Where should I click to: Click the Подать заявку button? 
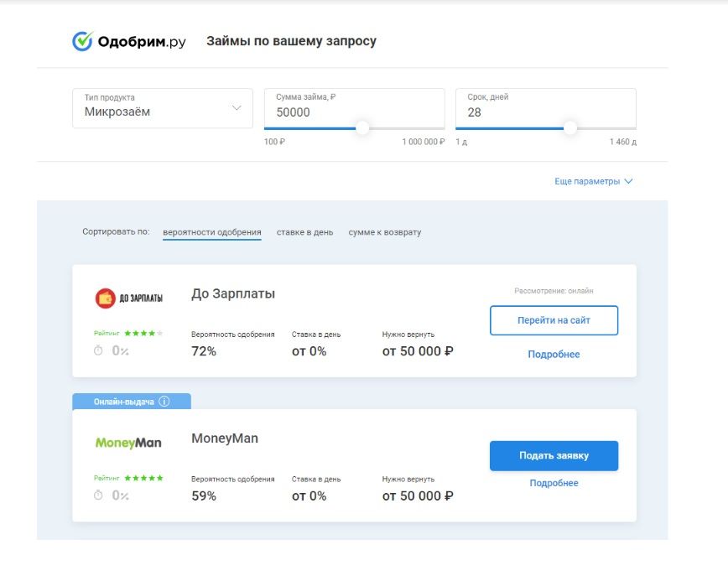pyautogui.click(x=554, y=456)
